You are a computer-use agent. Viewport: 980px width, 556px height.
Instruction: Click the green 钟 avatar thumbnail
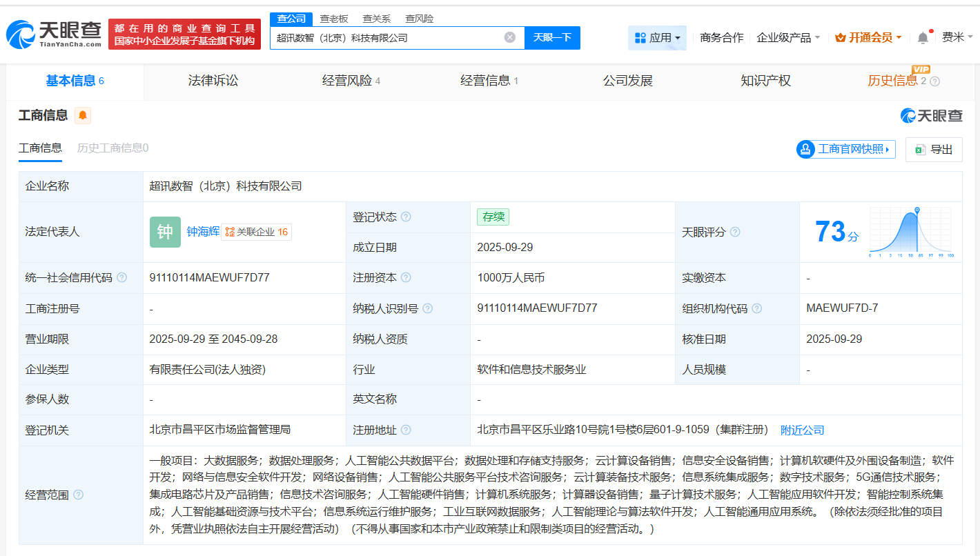[x=165, y=232]
